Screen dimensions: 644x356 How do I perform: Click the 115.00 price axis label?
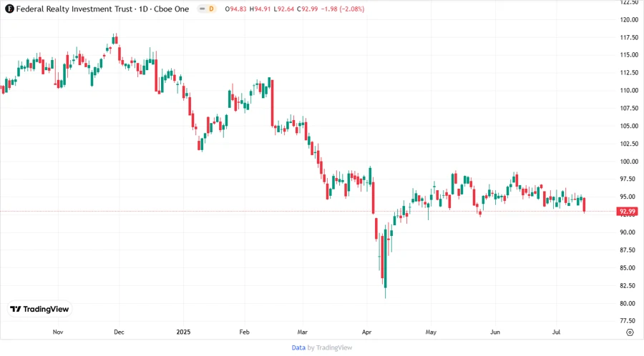(x=629, y=55)
